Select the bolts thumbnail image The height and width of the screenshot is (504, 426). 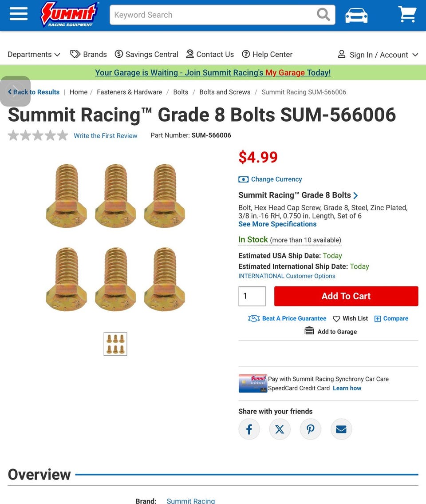pos(115,344)
